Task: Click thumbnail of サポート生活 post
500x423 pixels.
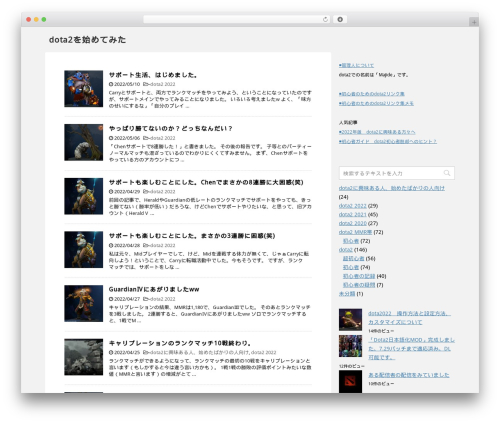Action: pyautogui.click(x=84, y=89)
